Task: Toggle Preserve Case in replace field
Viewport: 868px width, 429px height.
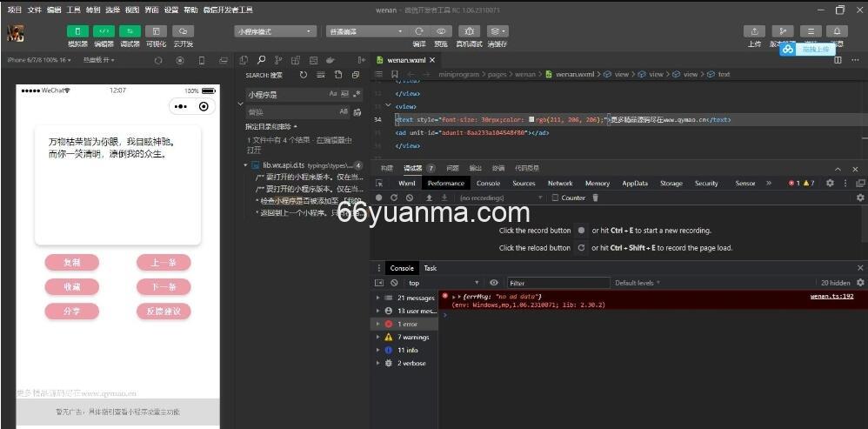Action: (344, 111)
